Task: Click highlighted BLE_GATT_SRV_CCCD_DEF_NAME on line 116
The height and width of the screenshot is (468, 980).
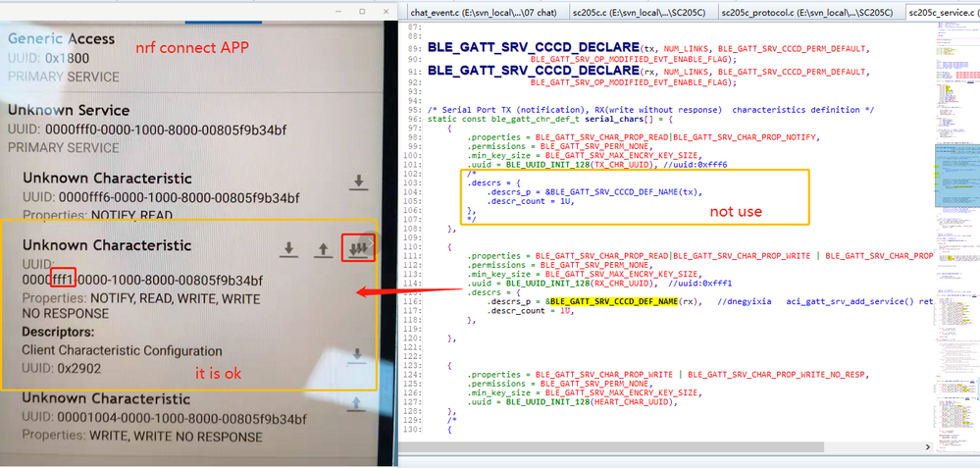Action: (x=614, y=301)
